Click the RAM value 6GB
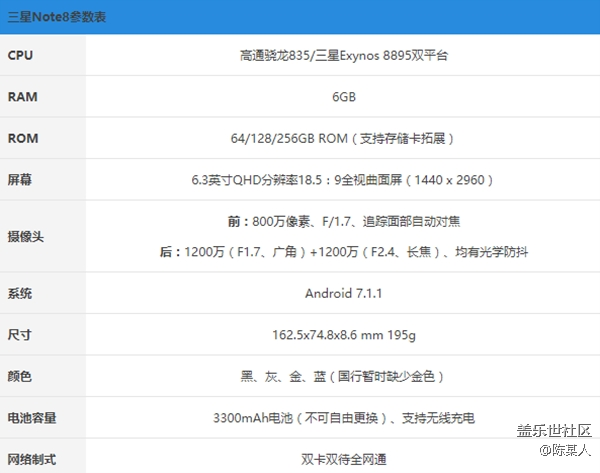The width and height of the screenshot is (600, 473). click(344, 97)
